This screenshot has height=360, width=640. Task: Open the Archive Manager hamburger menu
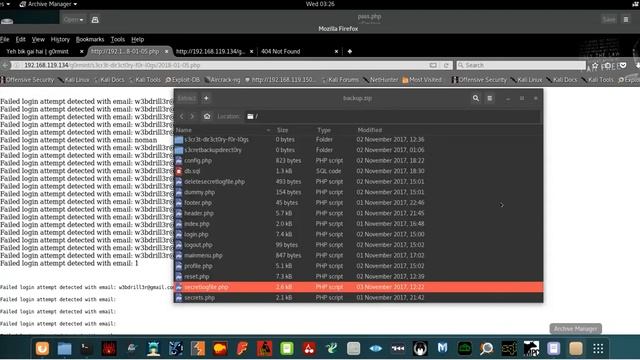(x=490, y=98)
